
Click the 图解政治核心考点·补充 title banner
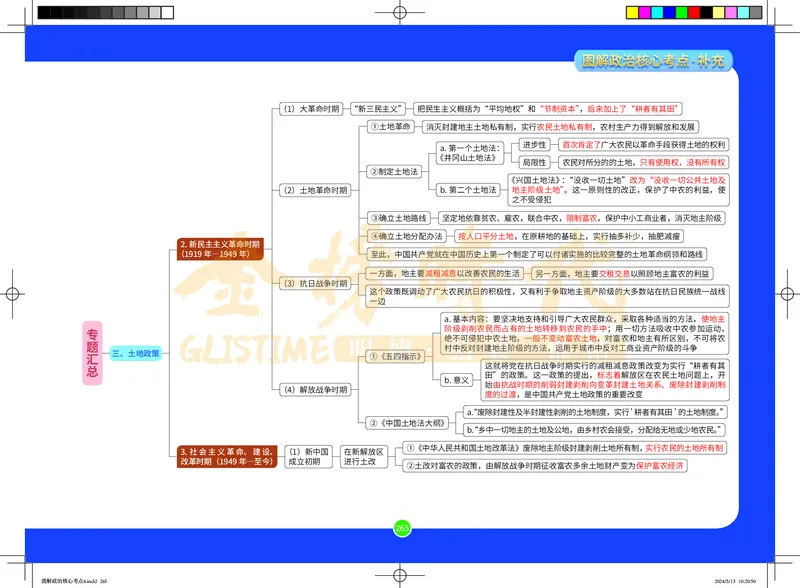pyautogui.click(x=657, y=62)
